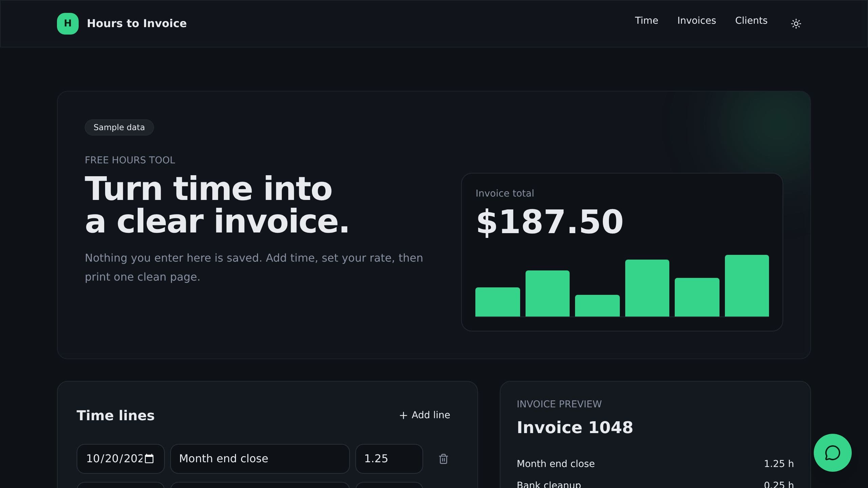Image resolution: width=868 pixels, height=488 pixels.
Task: Select the shortest chart bar
Action: click(597, 306)
